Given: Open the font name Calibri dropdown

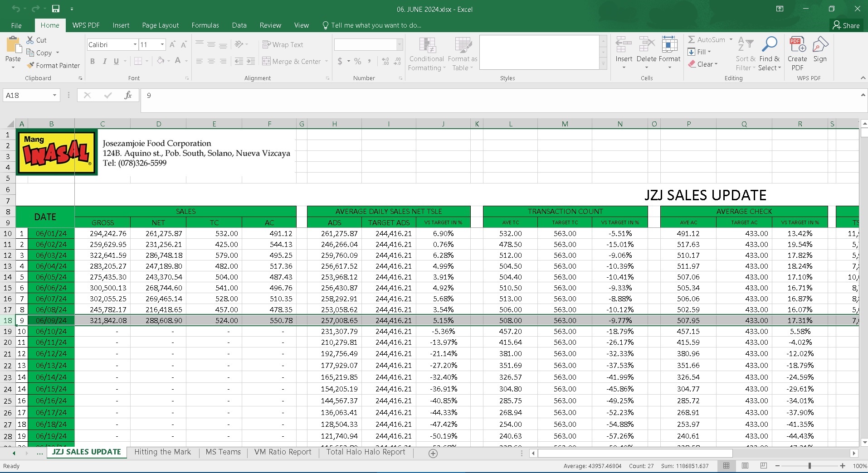Looking at the screenshot, I should click(135, 44).
